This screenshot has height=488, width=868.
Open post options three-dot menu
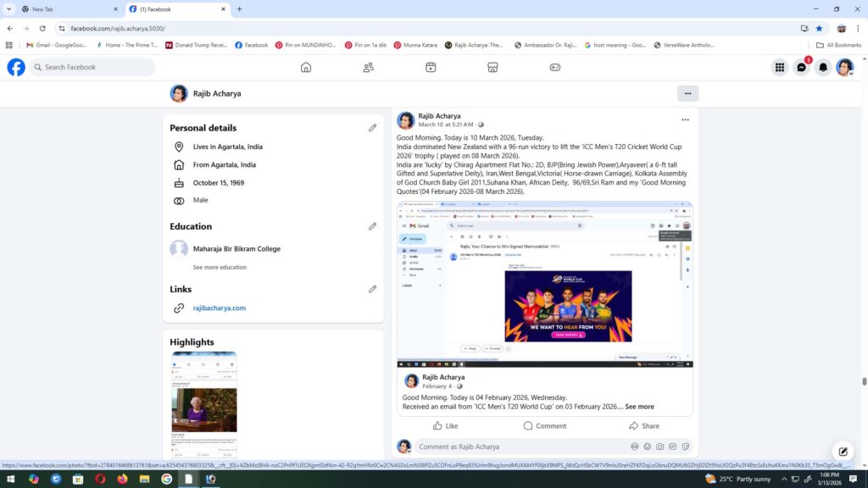click(685, 120)
